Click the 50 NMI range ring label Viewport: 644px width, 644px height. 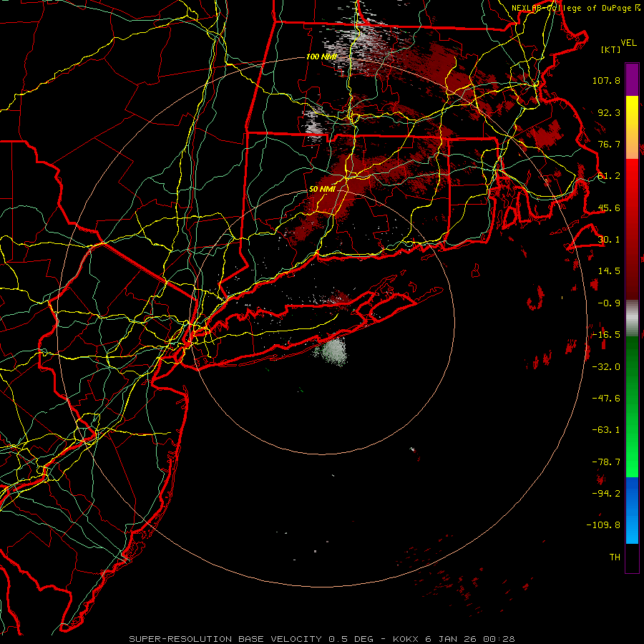[x=322, y=190]
